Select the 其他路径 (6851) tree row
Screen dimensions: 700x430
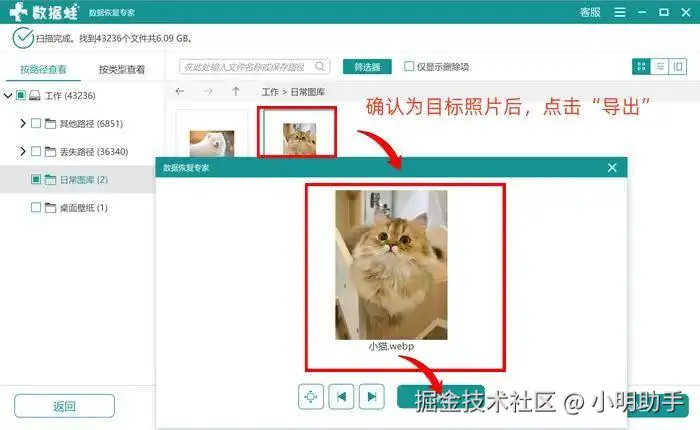pyautogui.click(x=78, y=123)
